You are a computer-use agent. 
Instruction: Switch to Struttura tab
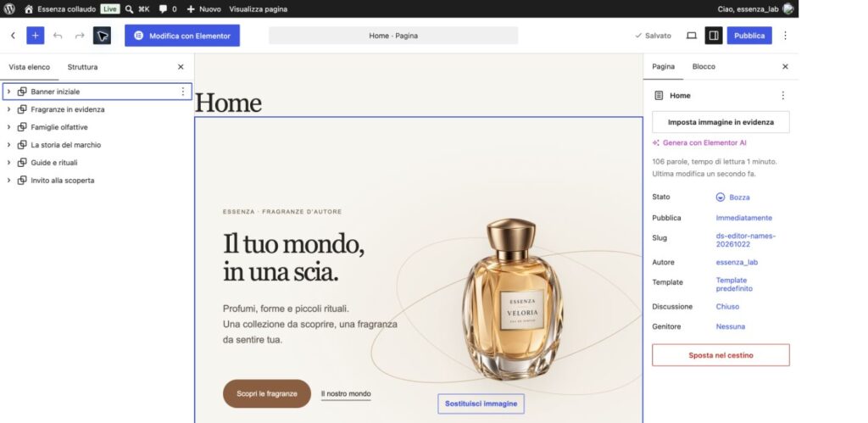pos(82,67)
